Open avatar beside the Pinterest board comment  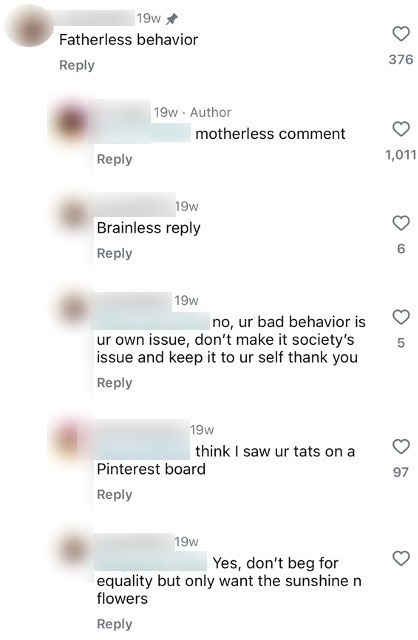click(72, 439)
